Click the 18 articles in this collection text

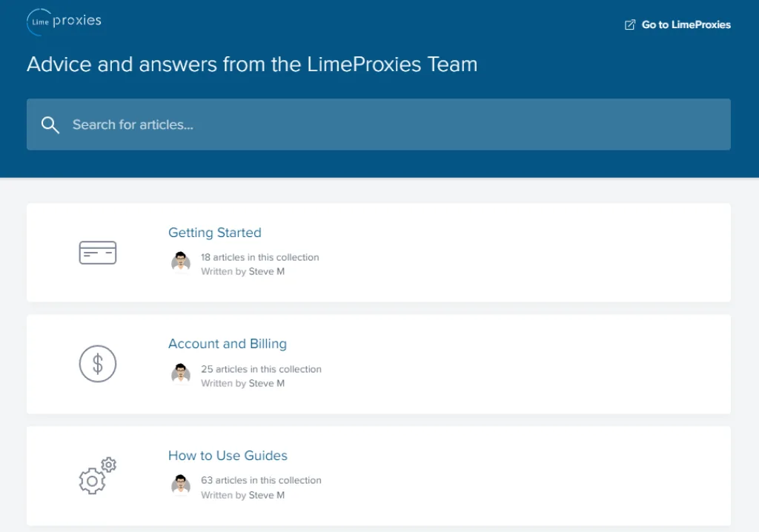pos(259,257)
